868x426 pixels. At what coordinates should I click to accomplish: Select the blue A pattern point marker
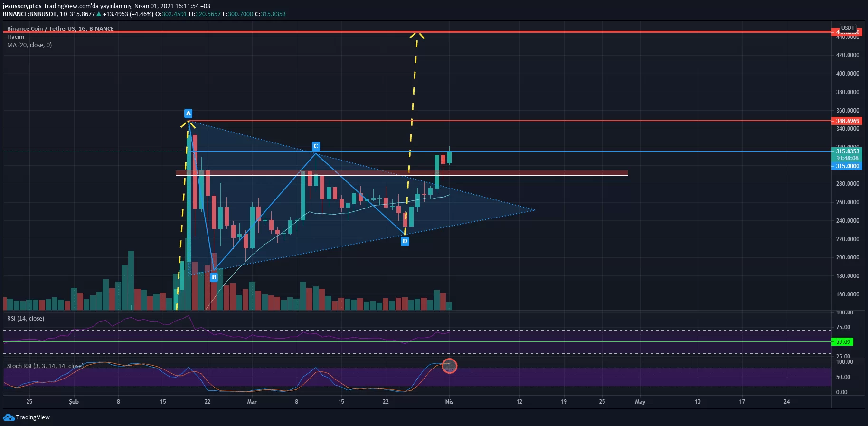pyautogui.click(x=189, y=114)
